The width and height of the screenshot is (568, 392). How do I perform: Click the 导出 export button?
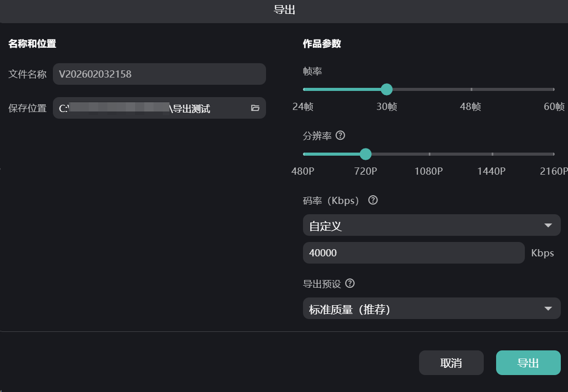tap(528, 363)
